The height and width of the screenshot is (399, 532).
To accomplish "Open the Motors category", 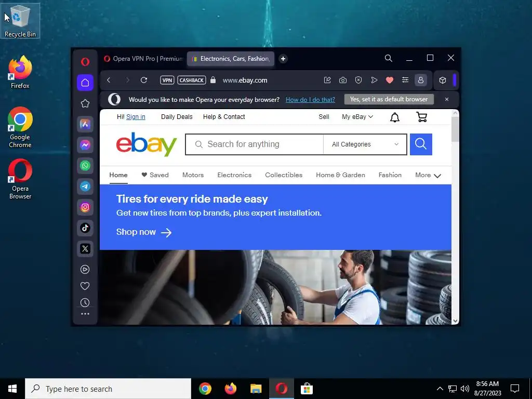I will tap(193, 175).
